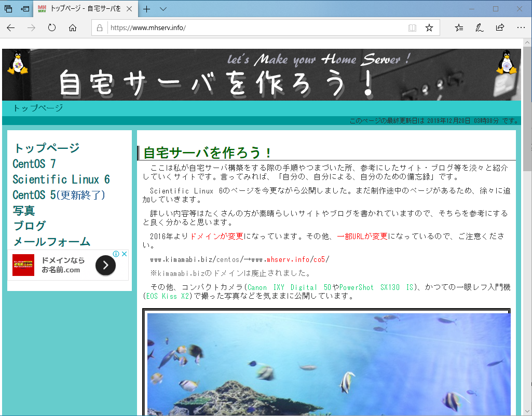Open reading view book icon
The height and width of the screenshot is (416, 532).
click(x=412, y=27)
